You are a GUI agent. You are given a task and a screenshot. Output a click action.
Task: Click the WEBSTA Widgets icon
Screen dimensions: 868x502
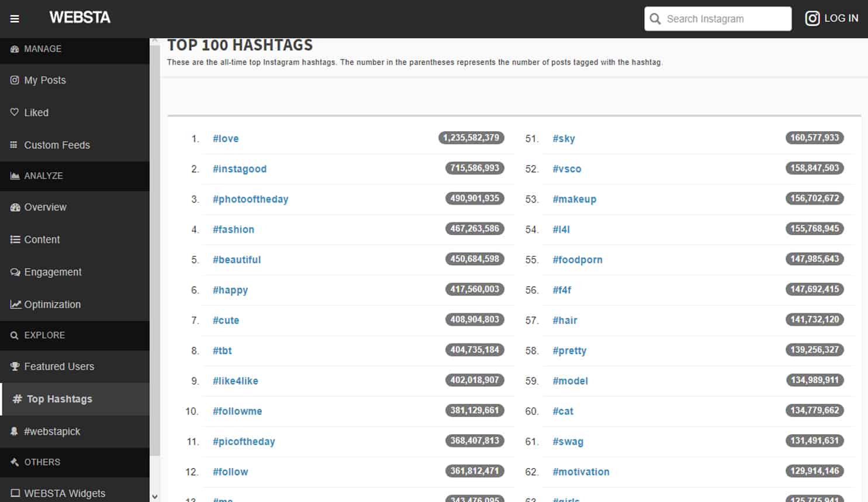coord(15,493)
